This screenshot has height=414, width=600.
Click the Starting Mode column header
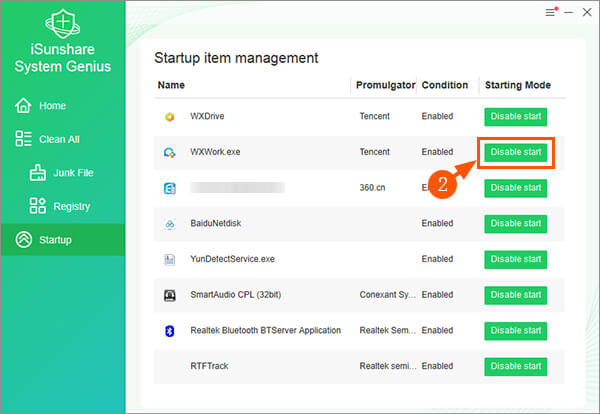518,85
